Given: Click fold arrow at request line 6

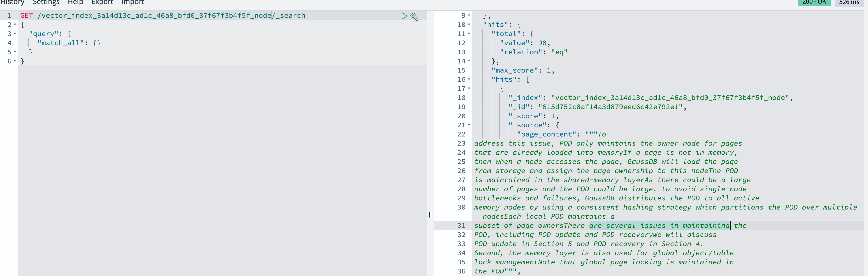Looking at the screenshot, I should 15,61.
